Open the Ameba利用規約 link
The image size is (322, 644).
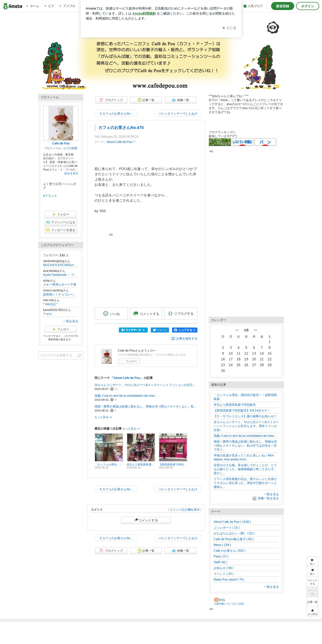point(144,14)
